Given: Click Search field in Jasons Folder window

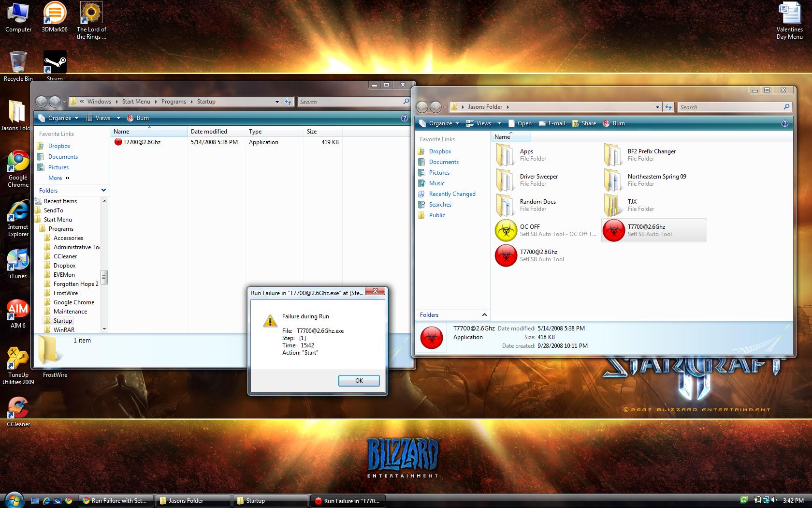Looking at the screenshot, I should (734, 107).
